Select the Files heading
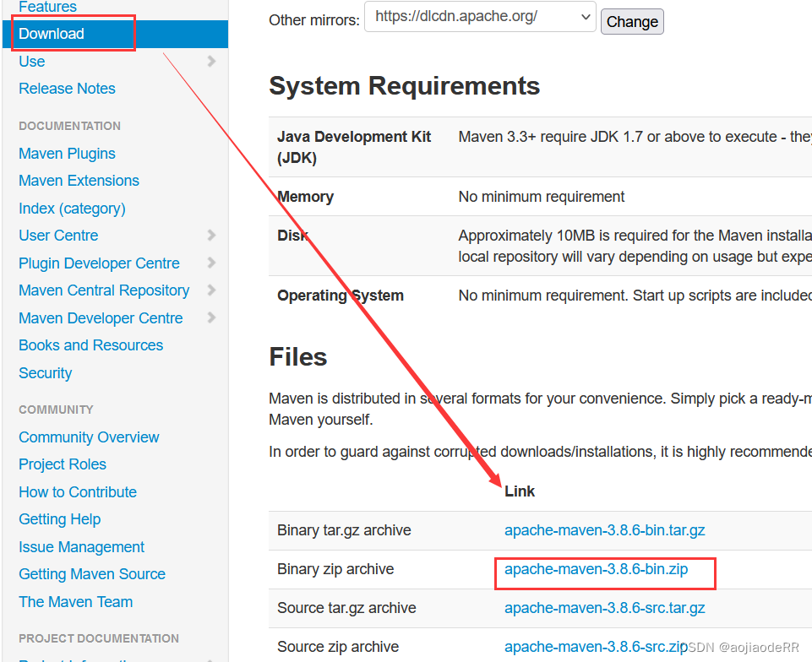This screenshot has height=662, width=812. [297, 357]
